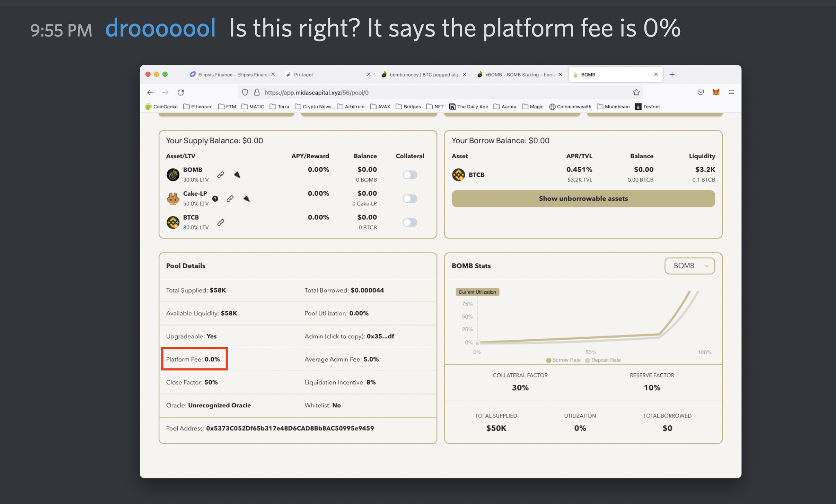Open the MetaMask extension icon
Image resolution: width=836 pixels, height=504 pixels.
[x=716, y=92]
